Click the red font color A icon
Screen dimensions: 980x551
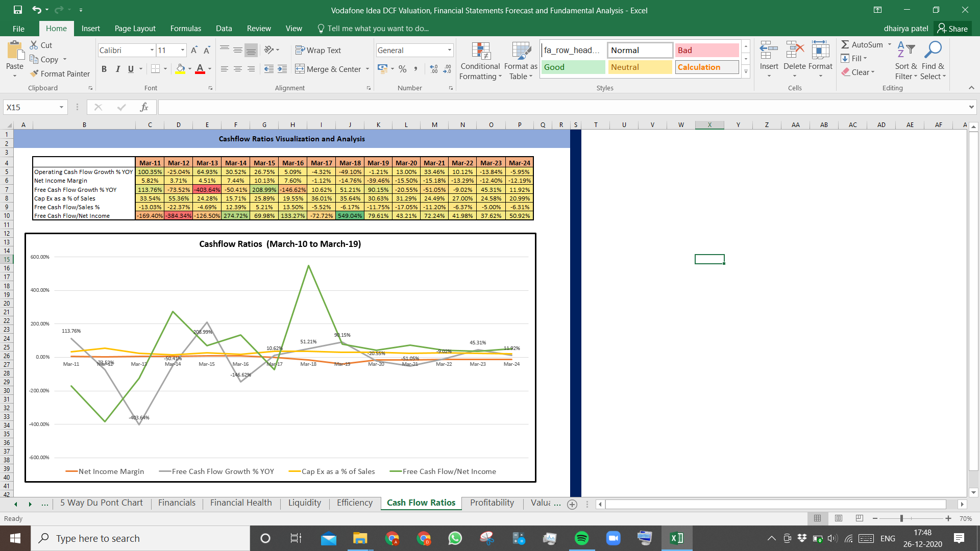(x=200, y=69)
